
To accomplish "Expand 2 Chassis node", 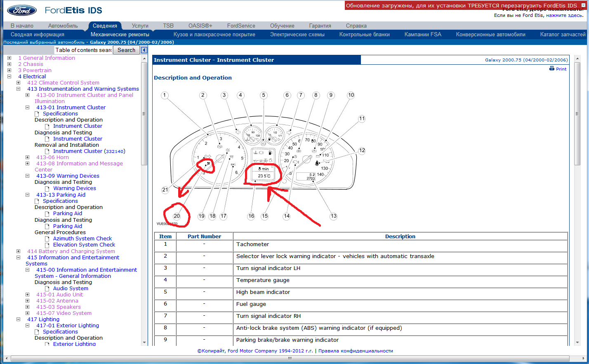I will pyautogui.click(x=9, y=64).
